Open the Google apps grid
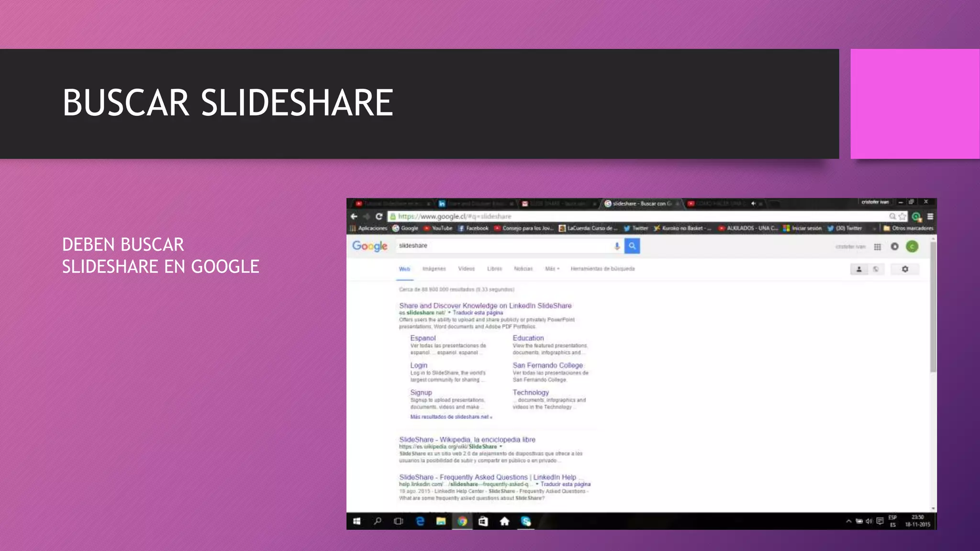Screen dimensions: 980x551 877,247
